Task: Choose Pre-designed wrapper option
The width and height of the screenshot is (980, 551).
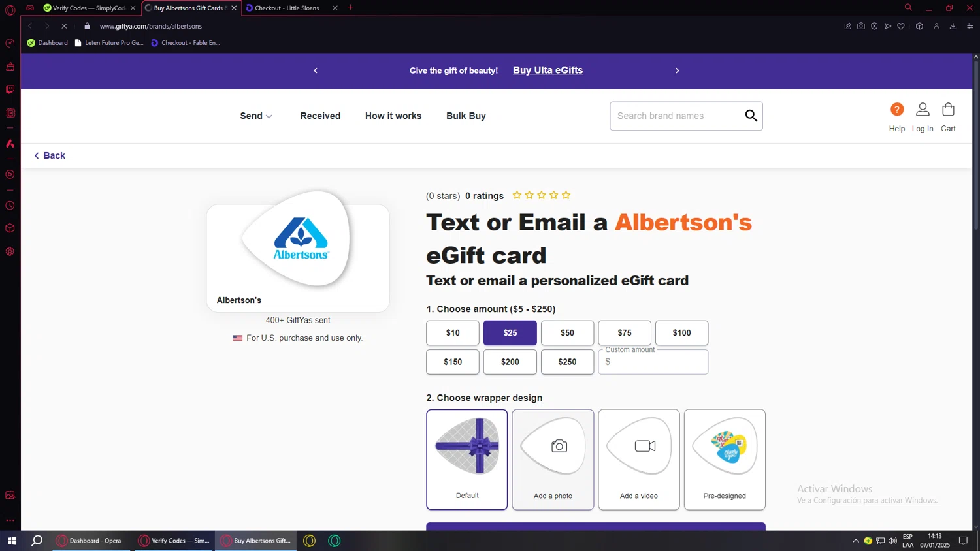Action: tap(725, 460)
